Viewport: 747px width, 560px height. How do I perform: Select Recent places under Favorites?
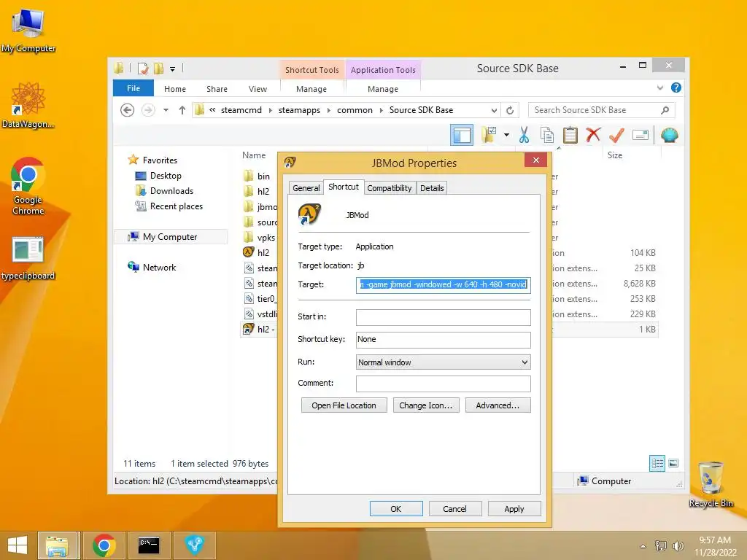tap(177, 206)
